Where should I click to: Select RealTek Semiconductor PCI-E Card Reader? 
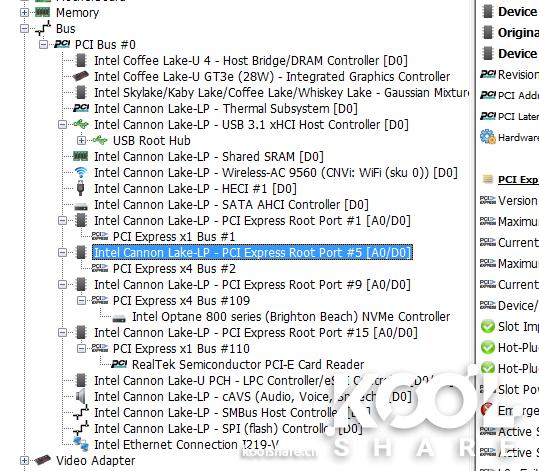tap(248, 364)
